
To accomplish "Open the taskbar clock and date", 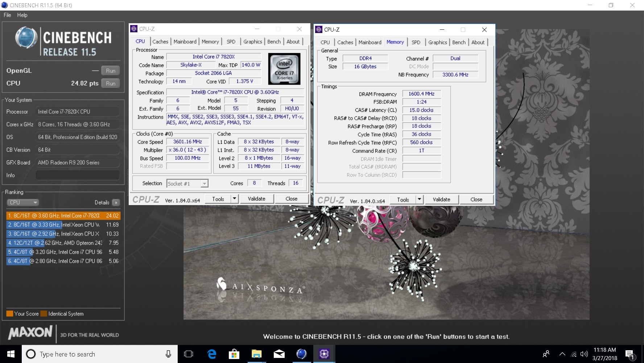I will pos(605,354).
